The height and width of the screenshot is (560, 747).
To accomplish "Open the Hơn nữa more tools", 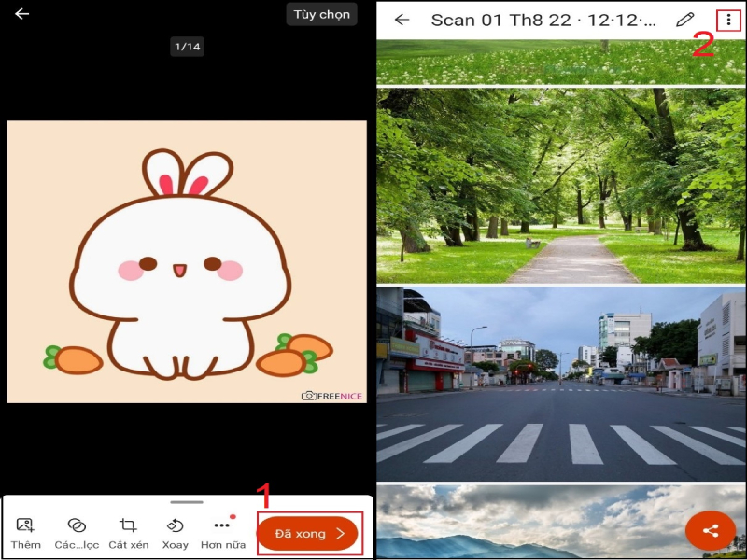I will coord(223,533).
